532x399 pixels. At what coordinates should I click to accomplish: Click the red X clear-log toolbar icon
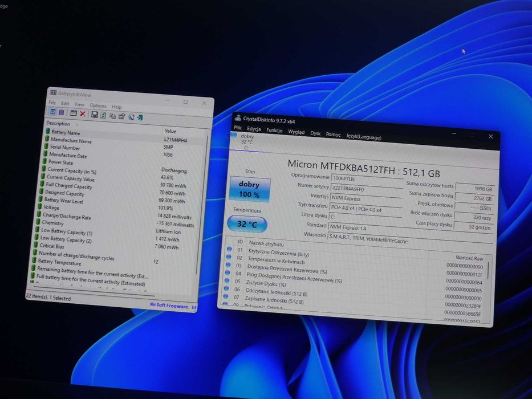pyautogui.click(x=82, y=113)
